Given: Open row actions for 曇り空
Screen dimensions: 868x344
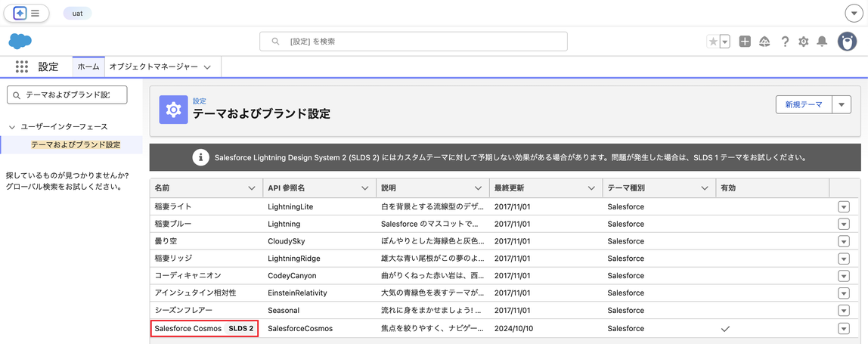Looking at the screenshot, I should point(844,241).
